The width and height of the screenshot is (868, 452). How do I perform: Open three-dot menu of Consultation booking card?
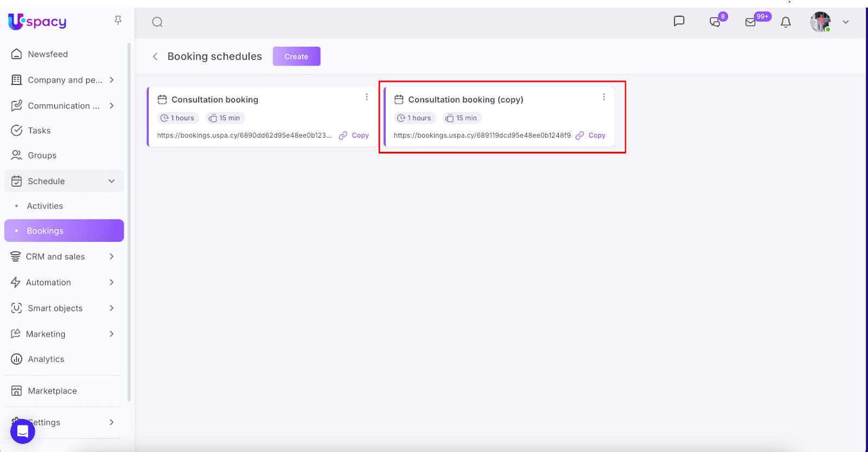pyautogui.click(x=367, y=97)
